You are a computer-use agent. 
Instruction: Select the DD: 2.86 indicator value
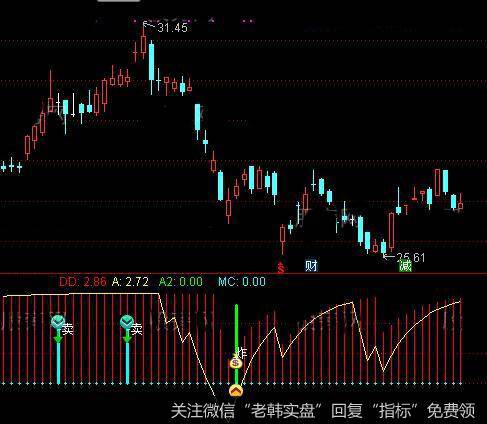pyautogui.click(x=83, y=282)
